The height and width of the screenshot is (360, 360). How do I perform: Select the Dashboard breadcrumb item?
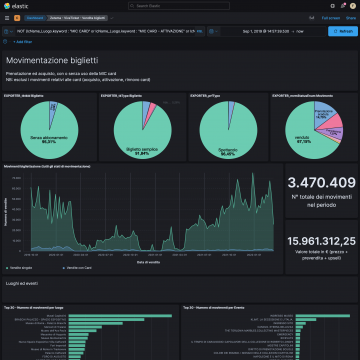click(x=35, y=18)
